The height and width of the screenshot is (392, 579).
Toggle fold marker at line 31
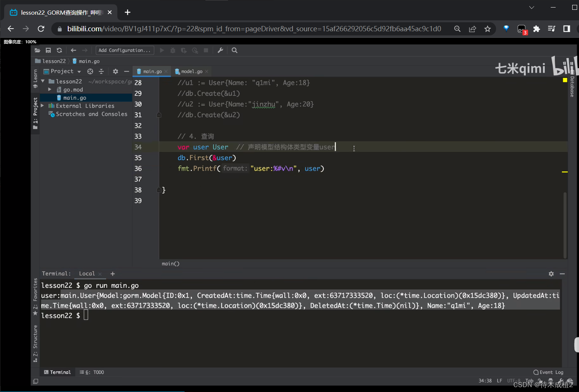click(159, 115)
